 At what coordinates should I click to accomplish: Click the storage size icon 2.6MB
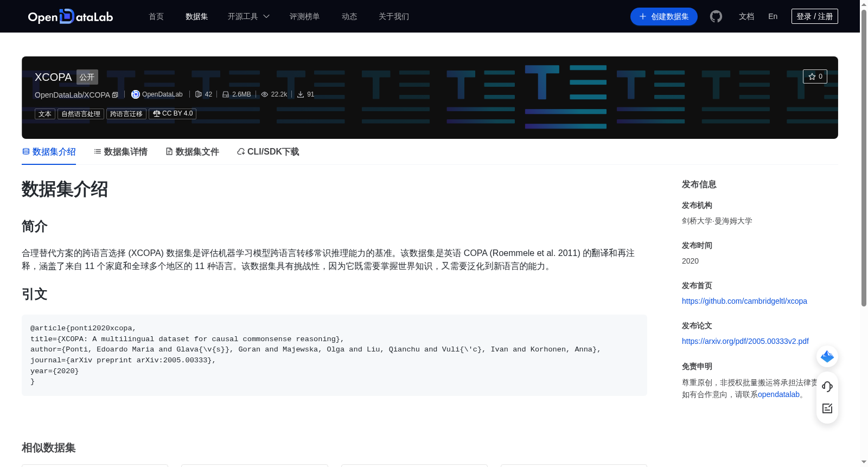point(226,94)
